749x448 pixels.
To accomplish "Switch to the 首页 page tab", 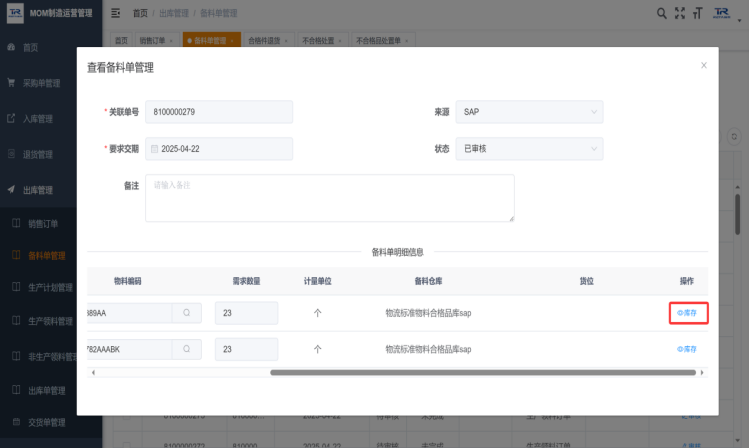I will pyautogui.click(x=121, y=41).
